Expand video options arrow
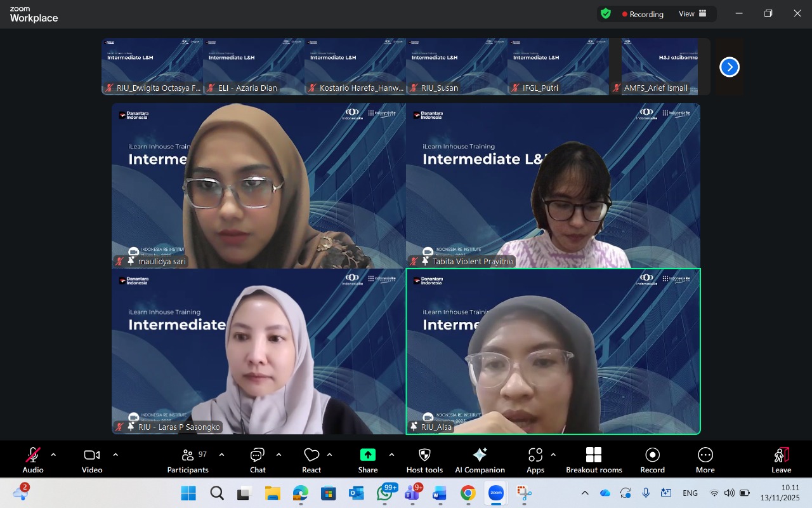The height and width of the screenshot is (508, 812). pos(115,455)
